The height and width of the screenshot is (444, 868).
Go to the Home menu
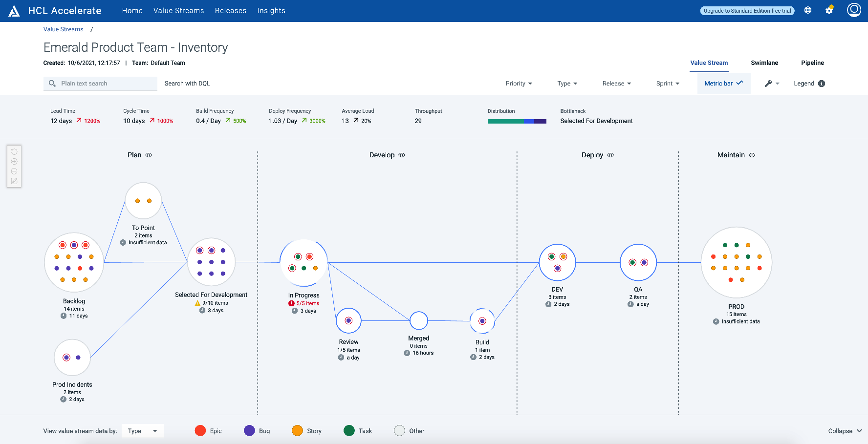coord(132,11)
